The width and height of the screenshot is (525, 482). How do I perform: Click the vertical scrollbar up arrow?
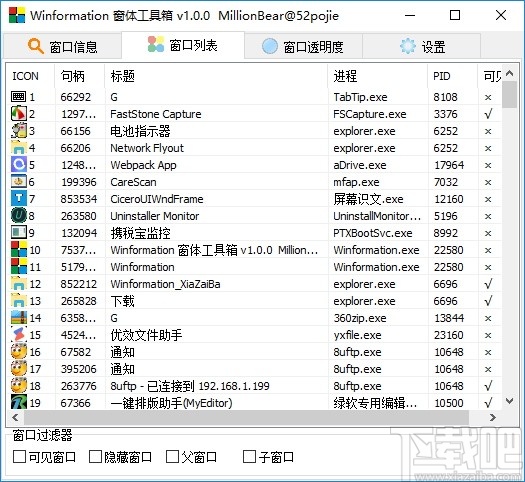tap(510, 73)
